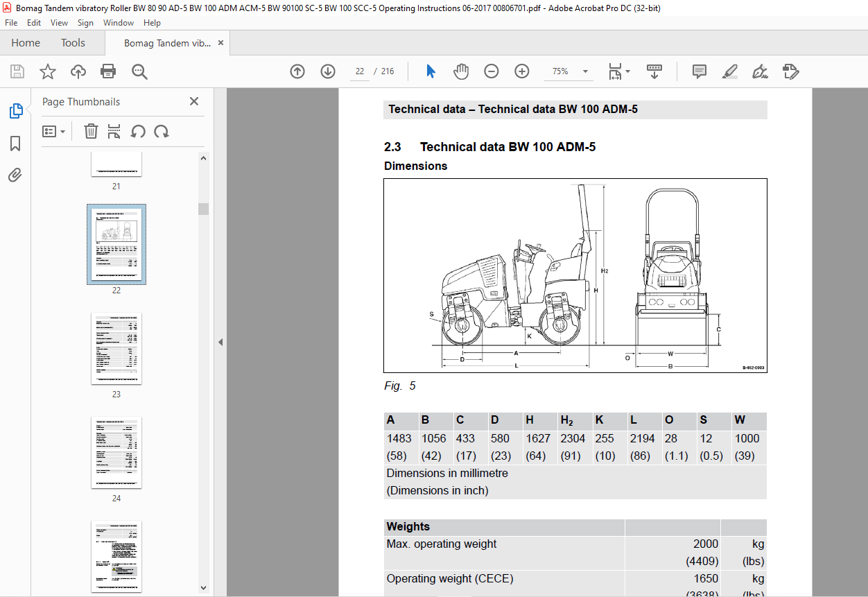Open the View menu
The width and height of the screenshot is (868, 597).
click(60, 23)
